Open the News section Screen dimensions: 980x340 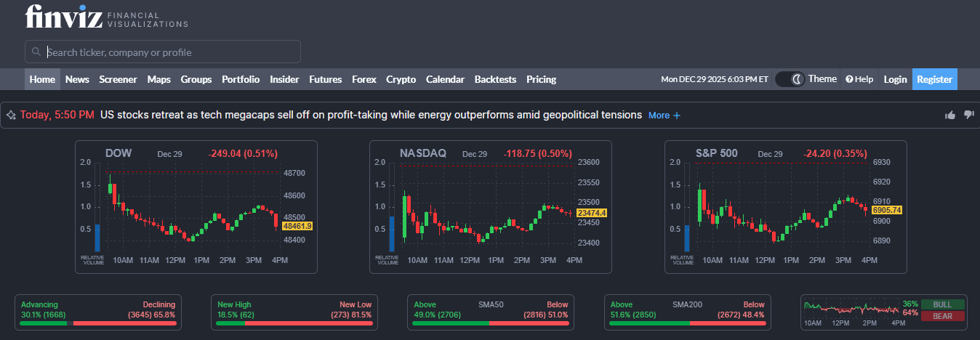(77, 79)
